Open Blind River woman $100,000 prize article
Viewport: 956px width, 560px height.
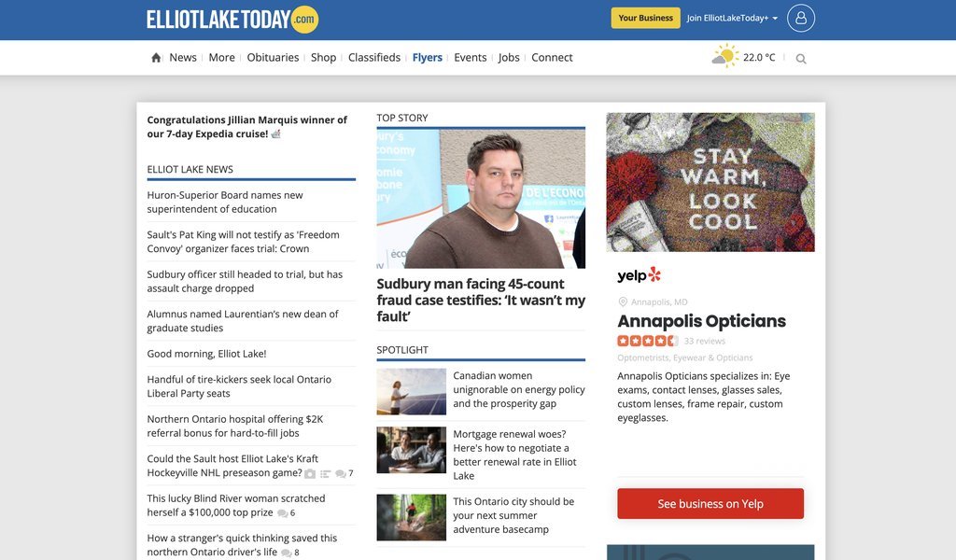[x=236, y=505]
